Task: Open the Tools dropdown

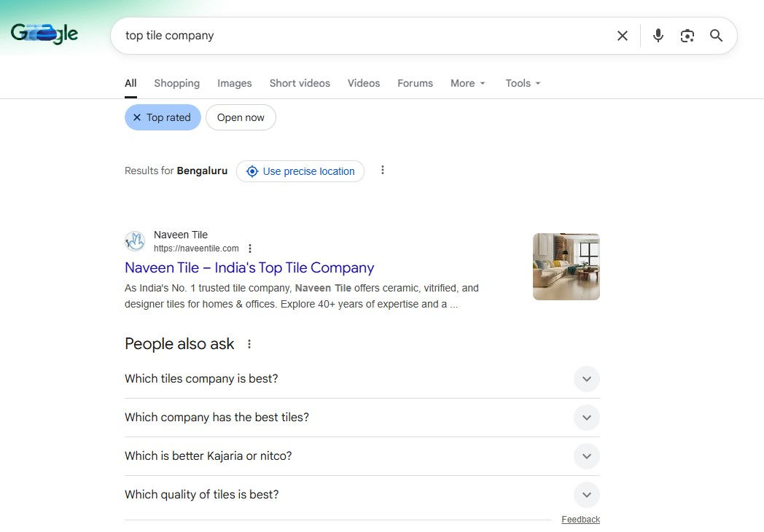Action: pos(523,83)
